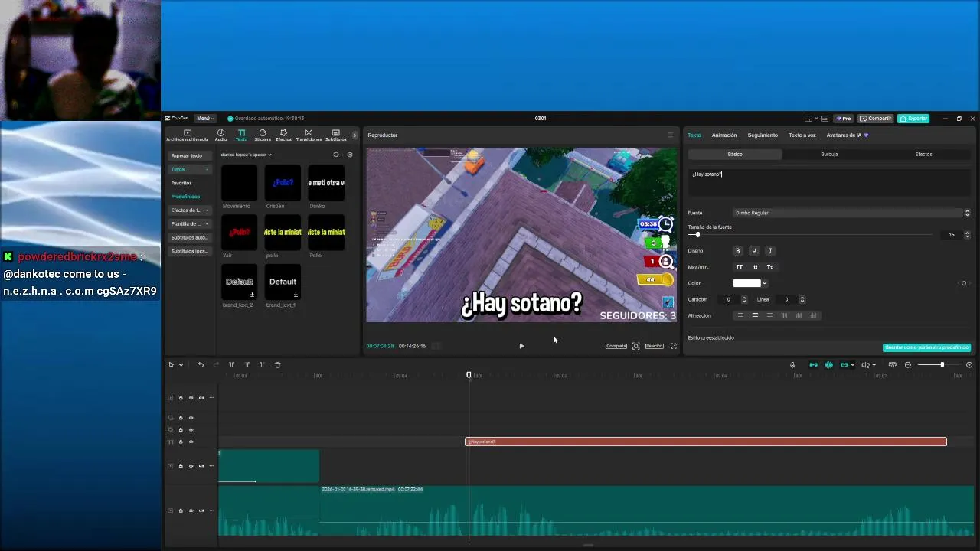The height and width of the screenshot is (551, 980).
Task: Zoom in on the timeline with the plus magnifier
Action: coord(969,365)
